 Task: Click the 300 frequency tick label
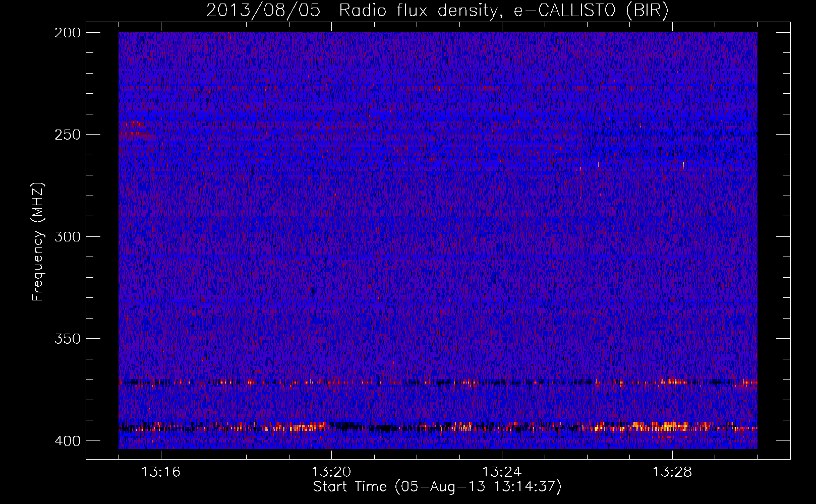[x=67, y=236]
